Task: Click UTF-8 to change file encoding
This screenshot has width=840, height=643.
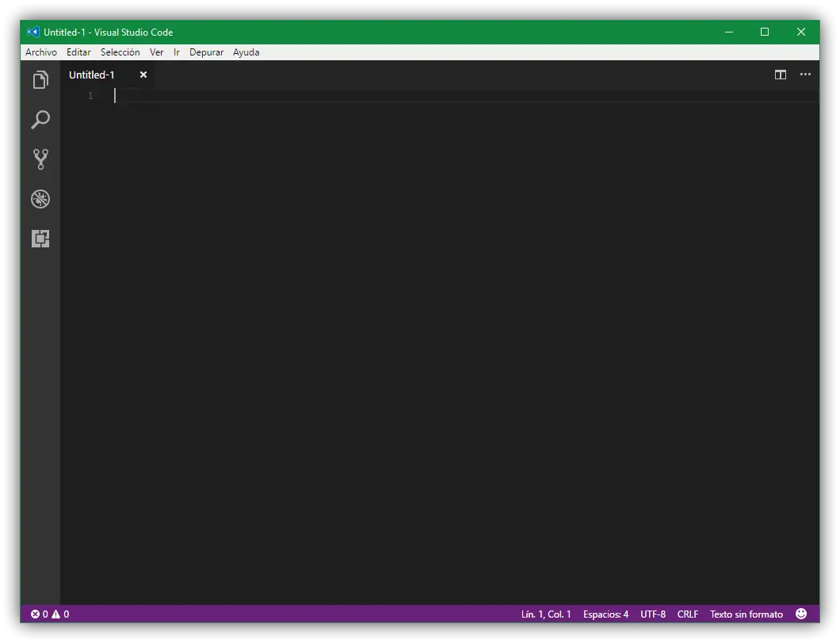Action: pyautogui.click(x=652, y=614)
